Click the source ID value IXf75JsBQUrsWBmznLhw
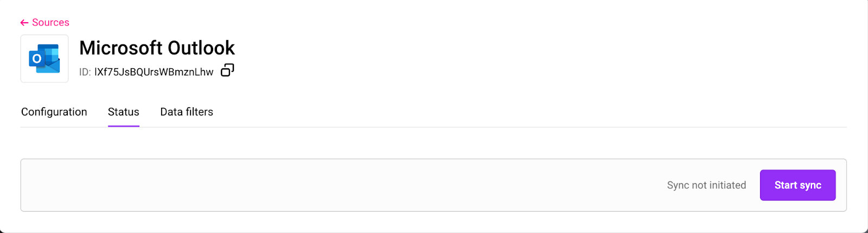The width and height of the screenshot is (868, 233). pyautogui.click(x=154, y=72)
